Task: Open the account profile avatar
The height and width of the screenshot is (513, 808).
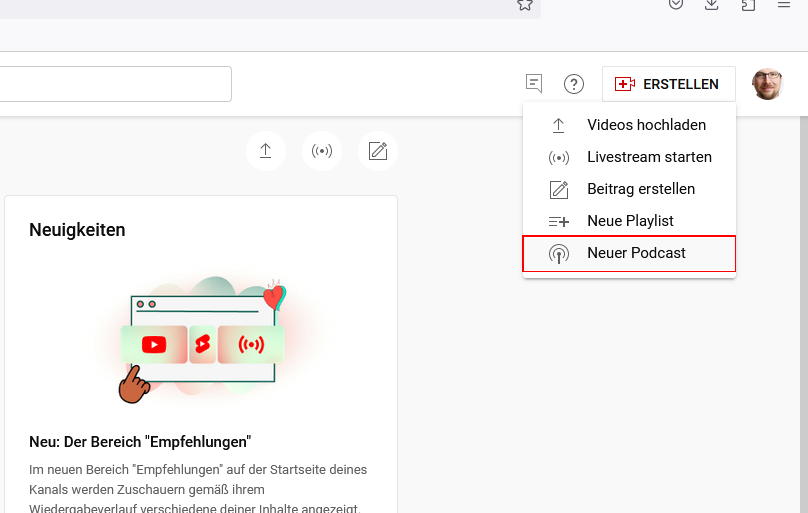Action: point(767,84)
